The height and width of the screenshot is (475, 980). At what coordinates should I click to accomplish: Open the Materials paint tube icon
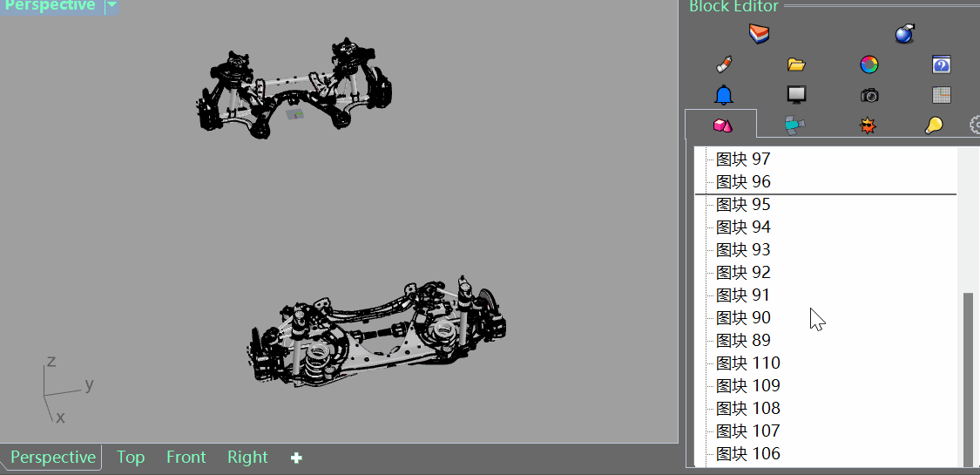724,64
